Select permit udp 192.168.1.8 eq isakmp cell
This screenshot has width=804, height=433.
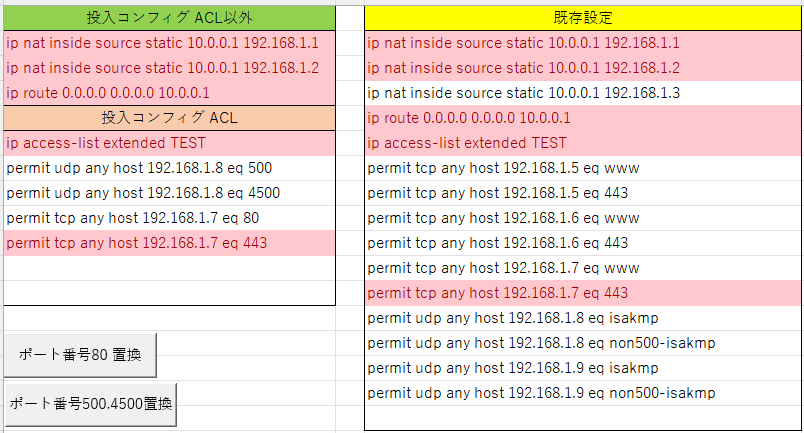click(x=583, y=318)
